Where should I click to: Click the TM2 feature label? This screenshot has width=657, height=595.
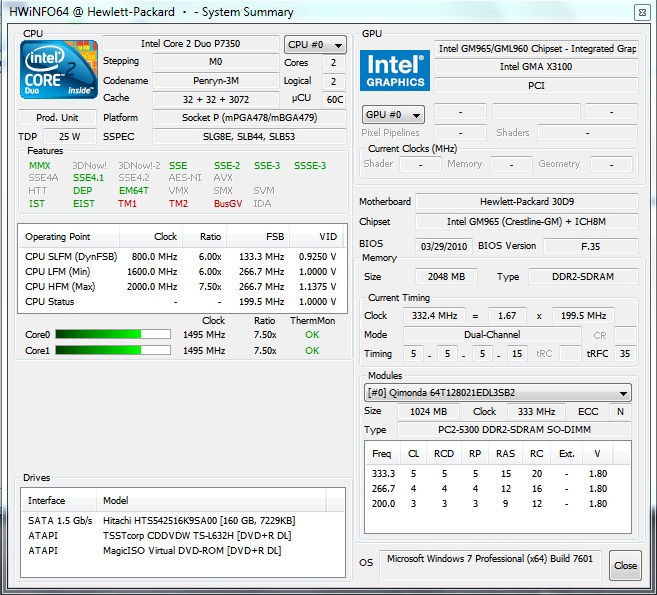click(x=178, y=204)
